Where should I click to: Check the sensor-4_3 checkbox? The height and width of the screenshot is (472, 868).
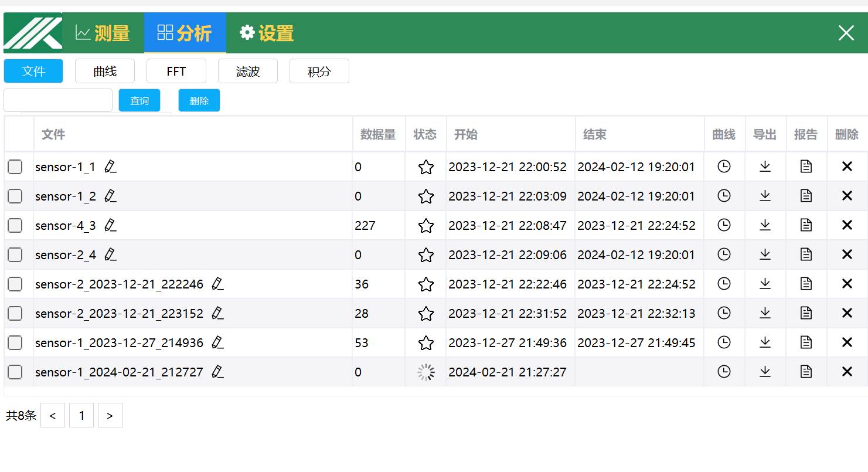(15, 226)
